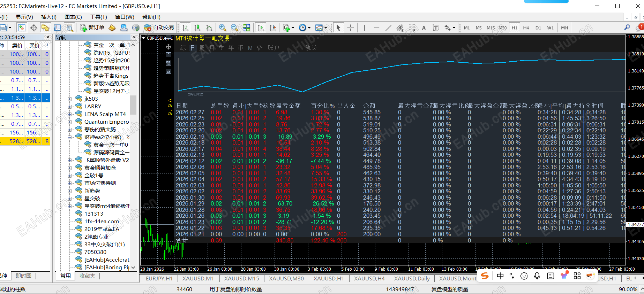
Task: Select the Text label 'A' tool
Action: pyautogui.click(x=424, y=28)
